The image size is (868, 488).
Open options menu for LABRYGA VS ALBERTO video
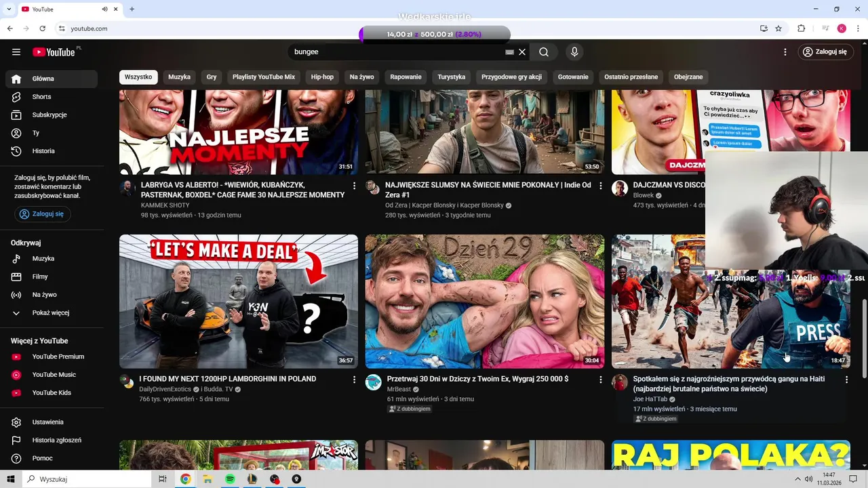pyautogui.click(x=354, y=186)
